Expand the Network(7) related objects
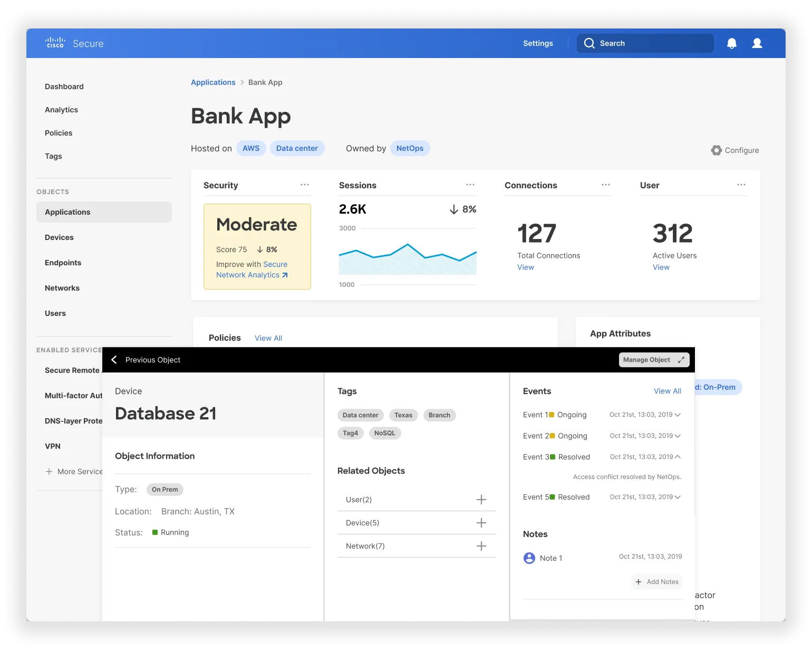Viewport: 812px width, 654px height. tap(481, 546)
